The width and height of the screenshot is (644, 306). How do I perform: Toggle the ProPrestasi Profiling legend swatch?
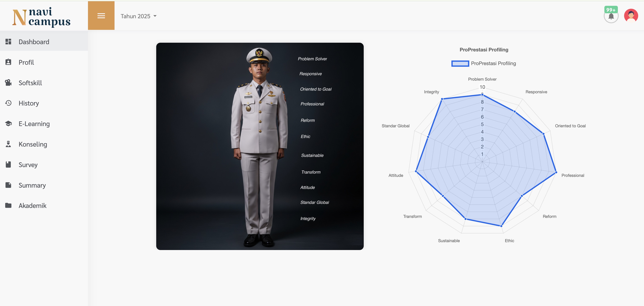[x=460, y=63]
